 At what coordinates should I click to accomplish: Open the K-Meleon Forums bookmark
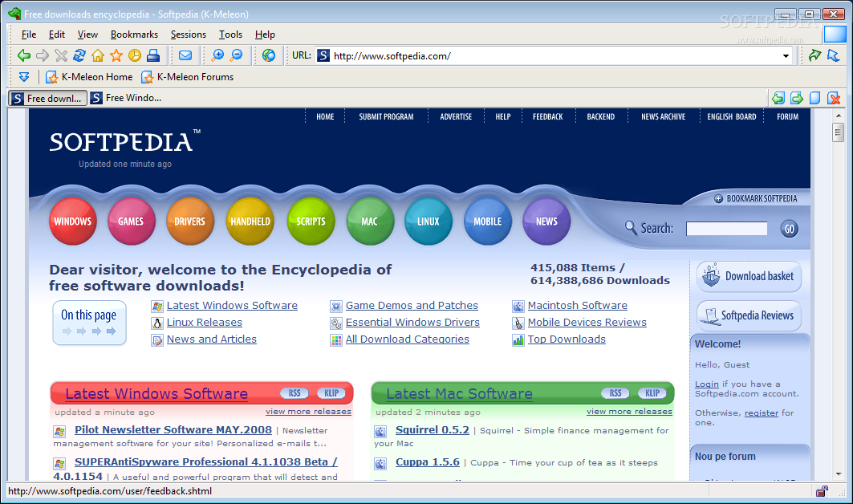[187, 77]
